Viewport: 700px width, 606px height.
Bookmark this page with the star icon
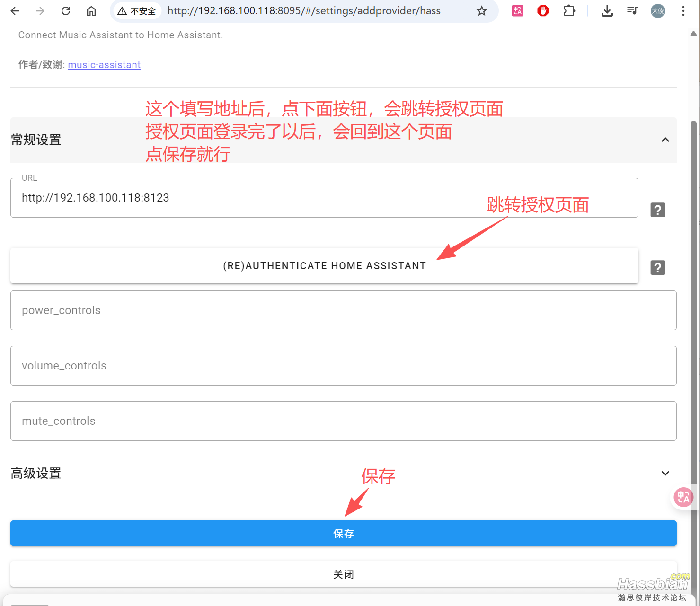coord(482,11)
